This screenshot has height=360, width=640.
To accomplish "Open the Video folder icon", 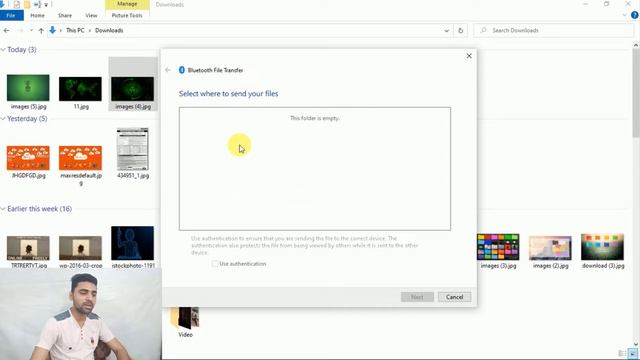I will click(185, 318).
